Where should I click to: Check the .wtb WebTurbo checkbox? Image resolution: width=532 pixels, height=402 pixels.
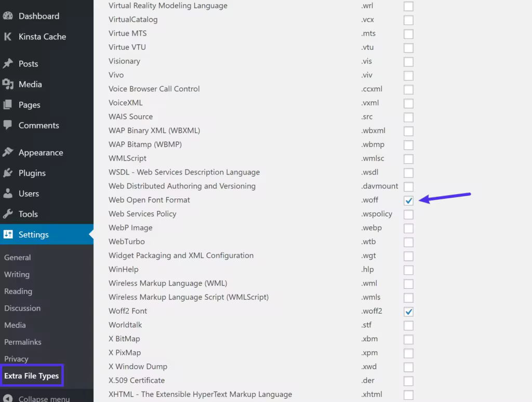coord(408,242)
